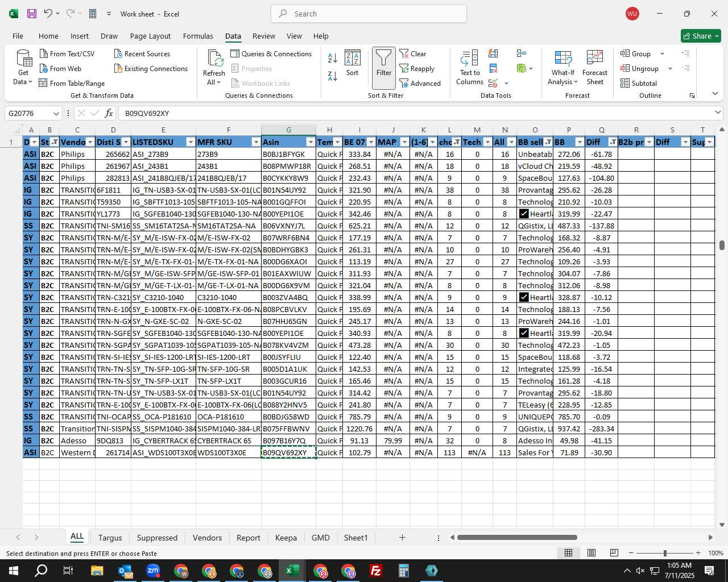The height and width of the screenshot is (582, 728).
Task: Open the Data Model dropdown
Action: [531, 69]
